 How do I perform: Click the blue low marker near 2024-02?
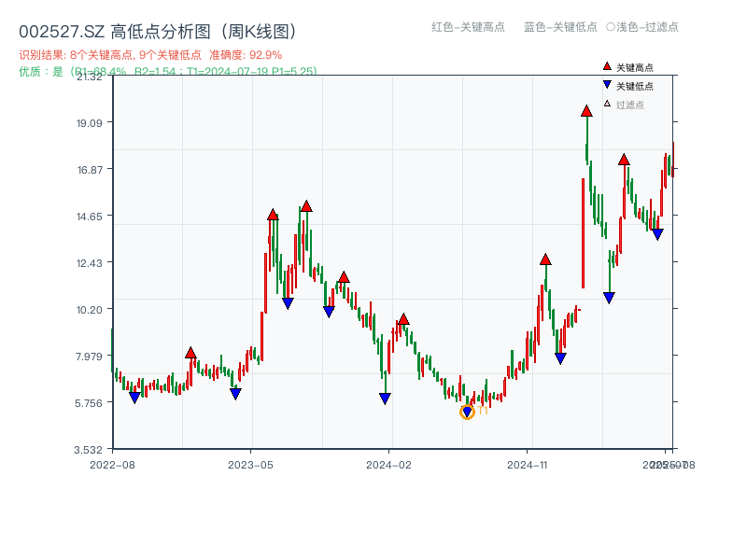click(x=384, y=397)
